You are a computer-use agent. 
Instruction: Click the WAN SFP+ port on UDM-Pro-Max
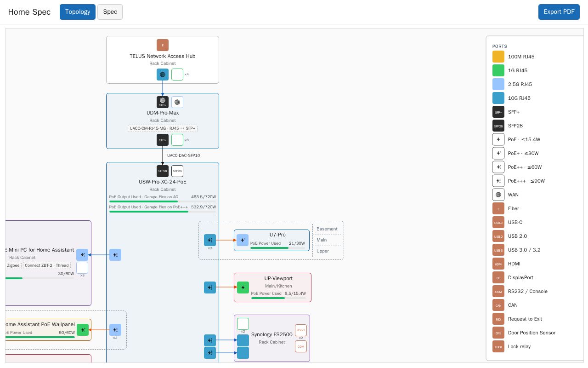coord(163,102)
